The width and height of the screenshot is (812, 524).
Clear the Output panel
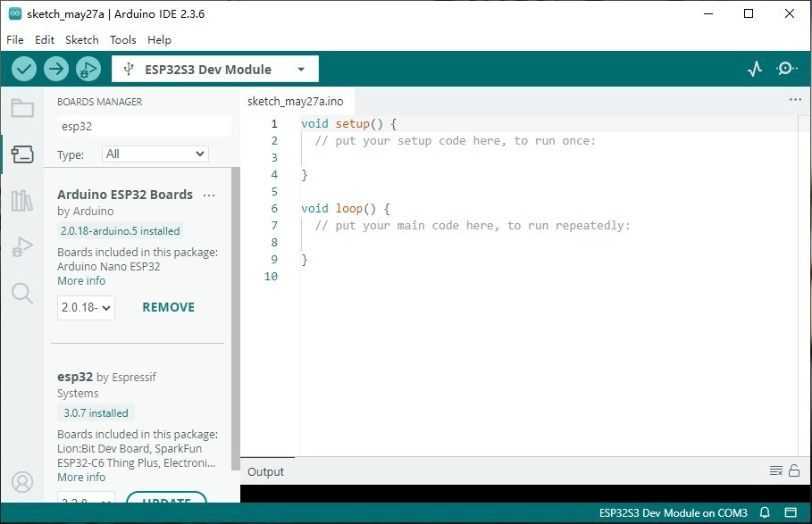tap(775, 470)
